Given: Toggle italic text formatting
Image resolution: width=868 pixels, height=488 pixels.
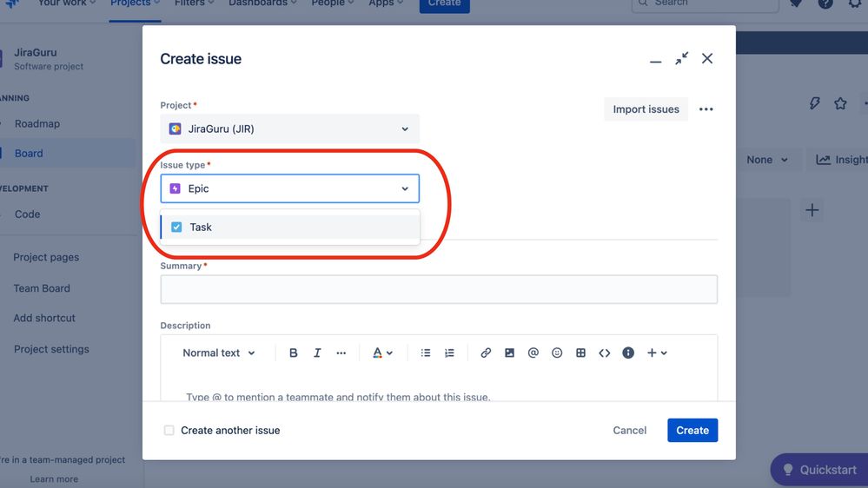Looking at the screenshot, I should click(x=317, y=353).
